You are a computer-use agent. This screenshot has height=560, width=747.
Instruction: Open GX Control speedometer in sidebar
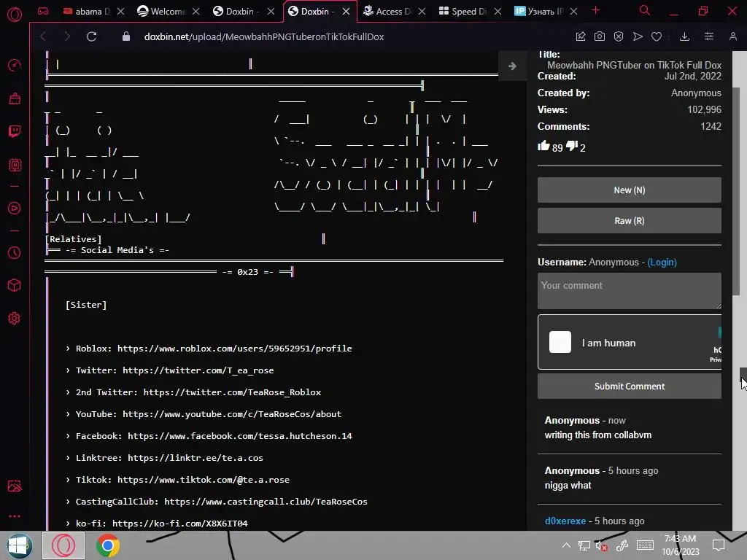tap(15, 65)
